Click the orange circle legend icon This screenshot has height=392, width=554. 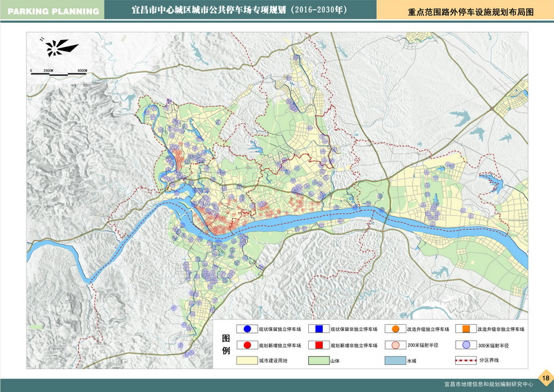394,329
